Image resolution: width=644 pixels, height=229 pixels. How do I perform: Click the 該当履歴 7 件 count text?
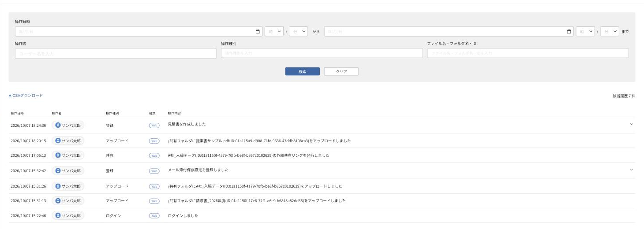click(623, 96)
